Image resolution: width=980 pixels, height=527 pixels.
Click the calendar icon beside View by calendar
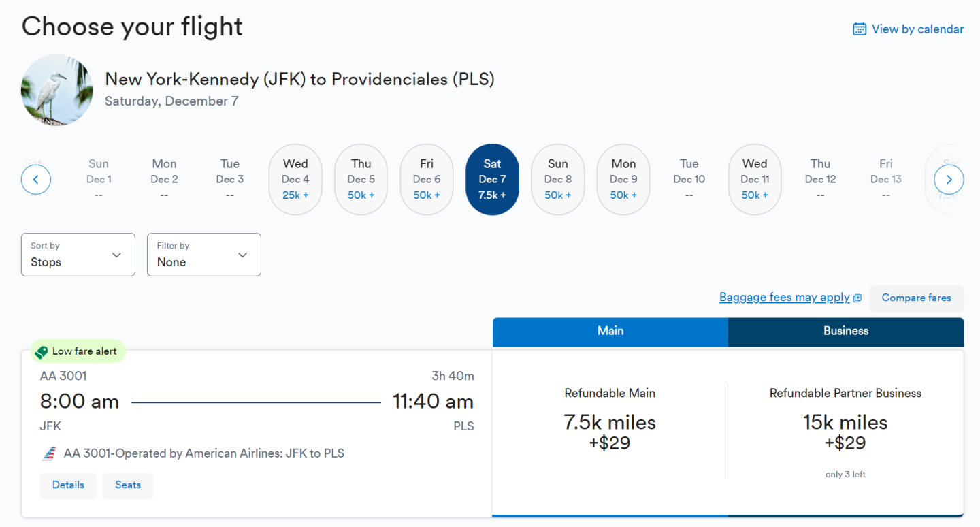[x=860, y=29]
